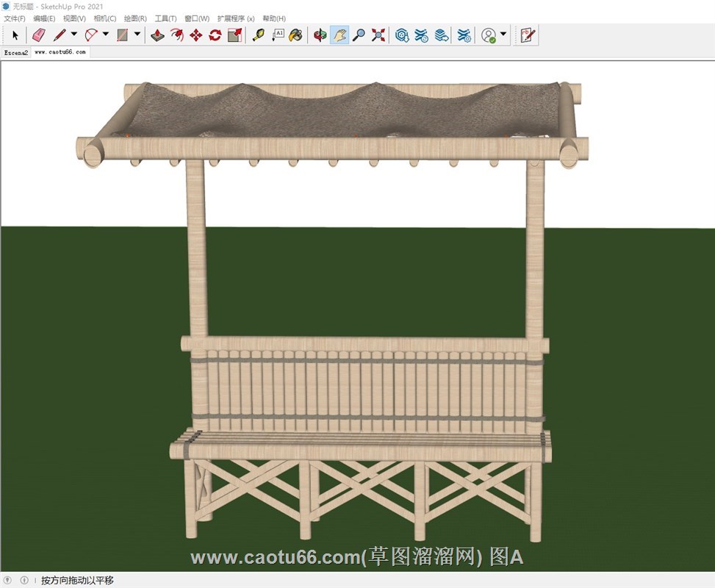Select the Rotate tool

[215, 35]
